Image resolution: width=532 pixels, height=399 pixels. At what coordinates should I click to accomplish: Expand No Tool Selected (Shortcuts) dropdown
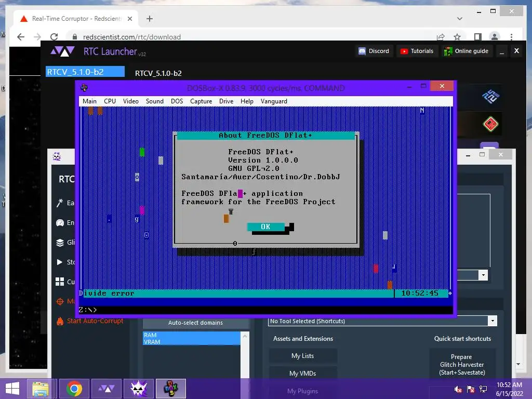click(x=493, y=321)
